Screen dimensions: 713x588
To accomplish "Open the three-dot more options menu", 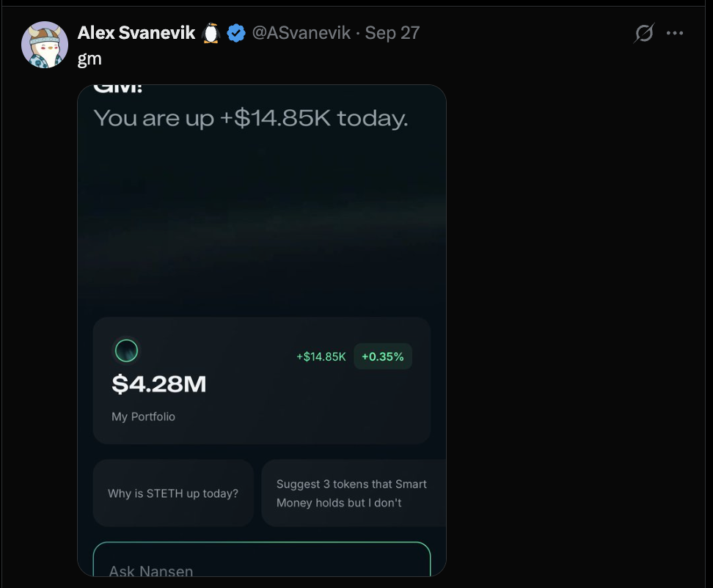I will tap(675, 33).
